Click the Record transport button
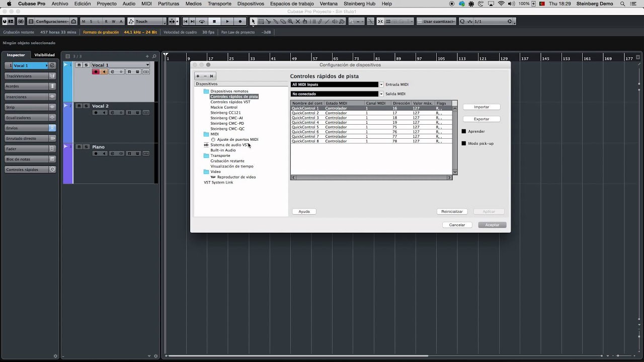 pyautogui.click(x=240, y=22)
